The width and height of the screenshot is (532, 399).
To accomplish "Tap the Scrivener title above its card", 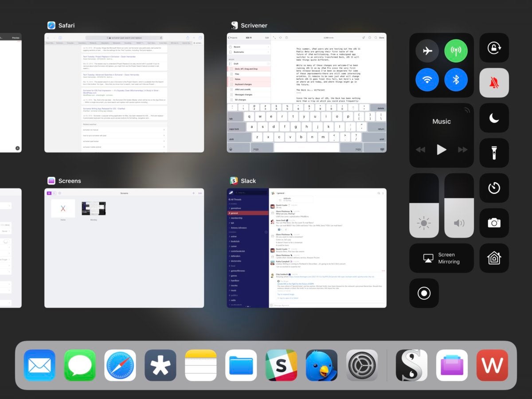I will 254,25.
